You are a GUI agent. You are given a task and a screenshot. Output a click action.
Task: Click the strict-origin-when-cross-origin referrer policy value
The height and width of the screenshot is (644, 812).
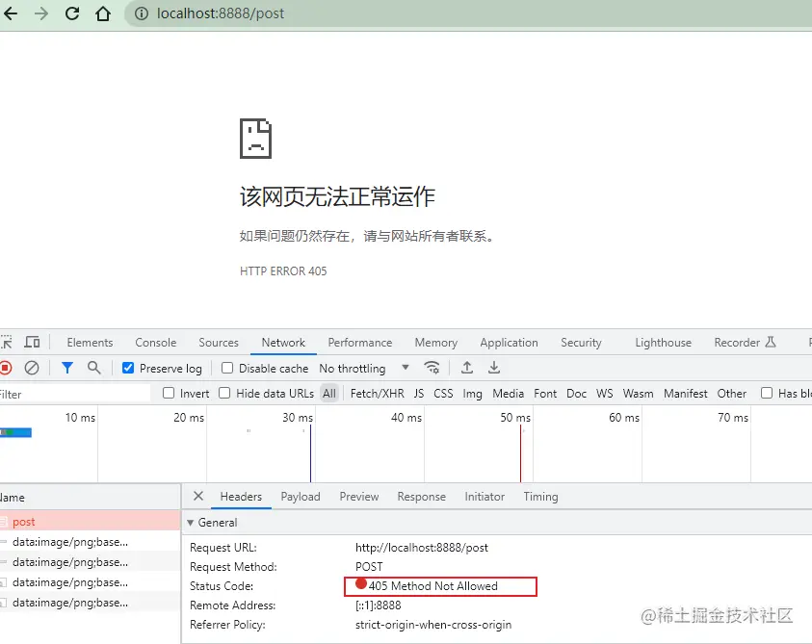(433, 625)
